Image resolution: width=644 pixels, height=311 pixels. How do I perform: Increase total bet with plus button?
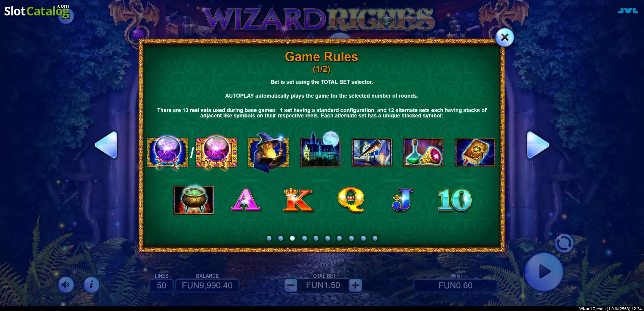coord(355,286)
